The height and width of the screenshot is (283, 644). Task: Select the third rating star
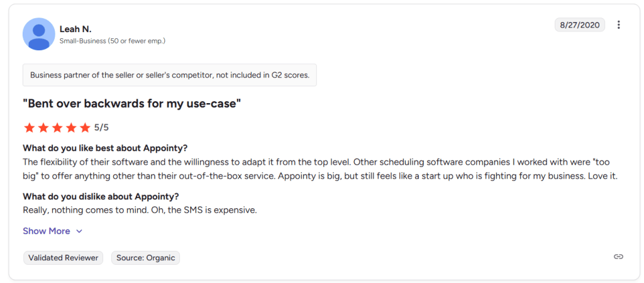(x=57, y=128)
